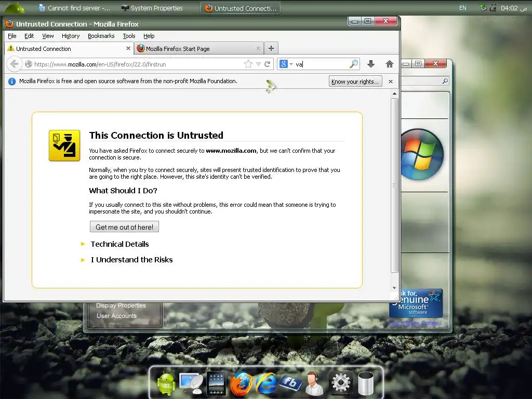Expand I Understand the Risks section
The width and height of the screenshot is (532, 399).
pos(131,260)
